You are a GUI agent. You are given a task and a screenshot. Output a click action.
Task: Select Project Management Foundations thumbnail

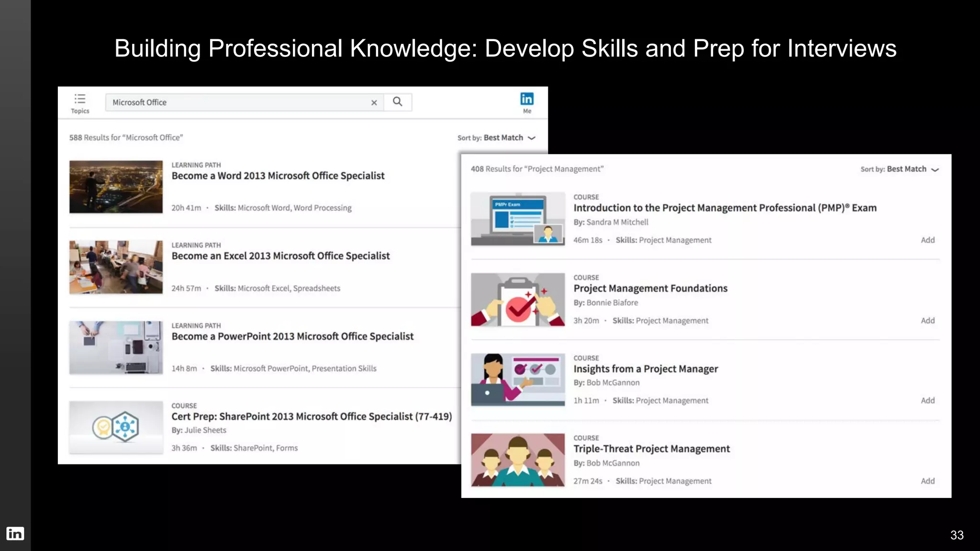pos(518,299)
